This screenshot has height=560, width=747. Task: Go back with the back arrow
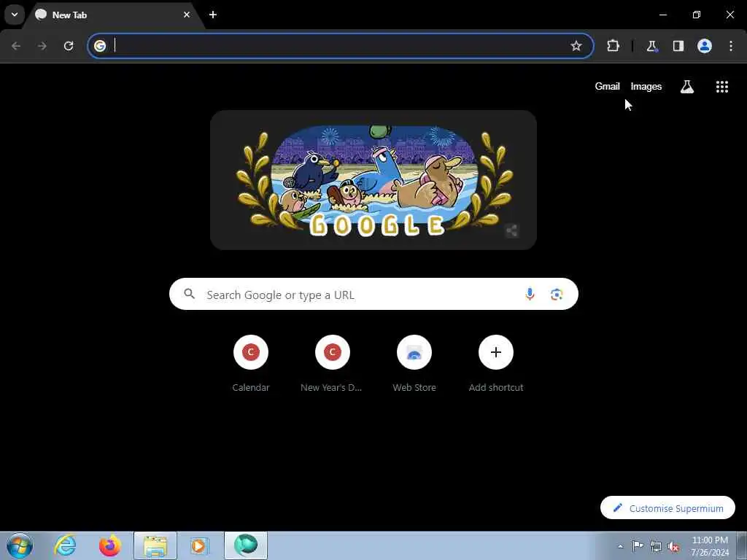pos(16,46)
